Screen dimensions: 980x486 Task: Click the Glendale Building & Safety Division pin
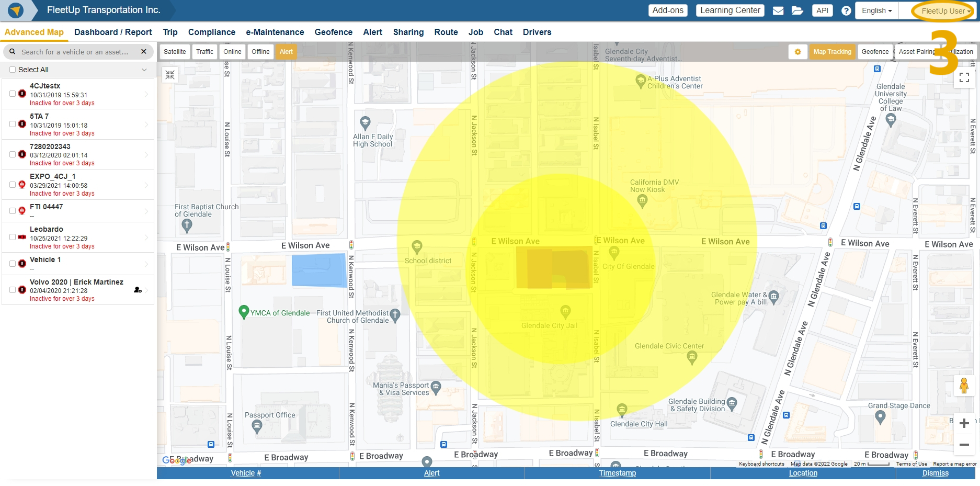732,403
